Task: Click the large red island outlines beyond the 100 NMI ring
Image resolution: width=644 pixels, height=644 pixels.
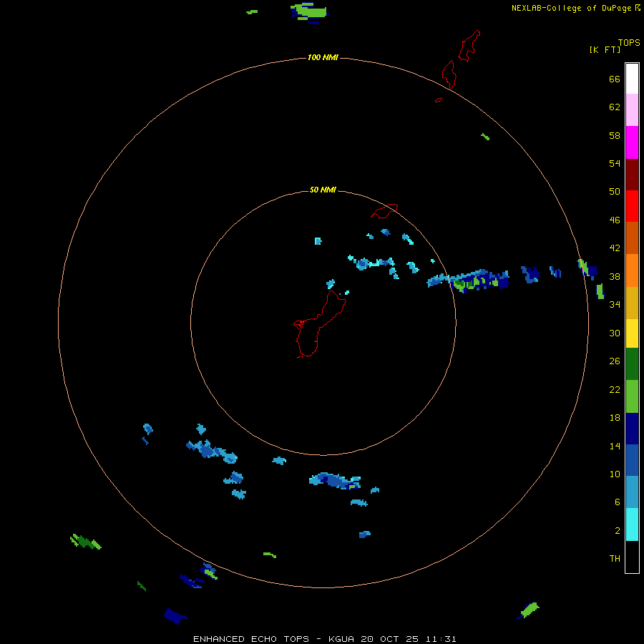Action: pos(460,59)
